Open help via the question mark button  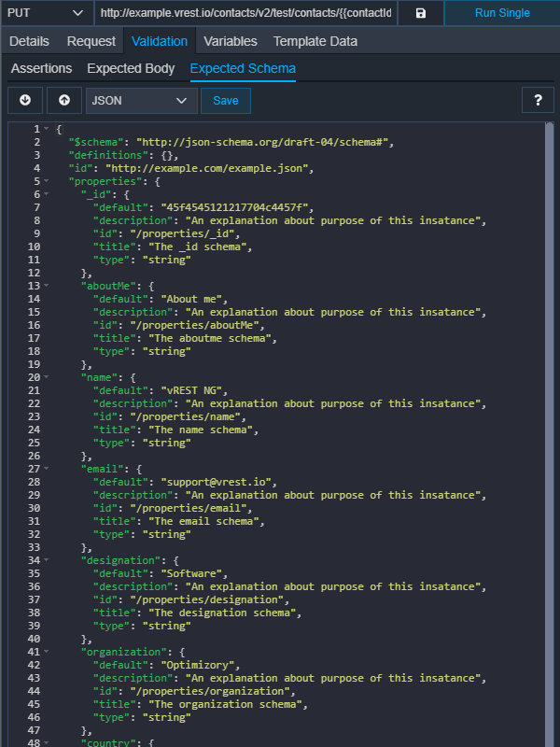[538, 100]
